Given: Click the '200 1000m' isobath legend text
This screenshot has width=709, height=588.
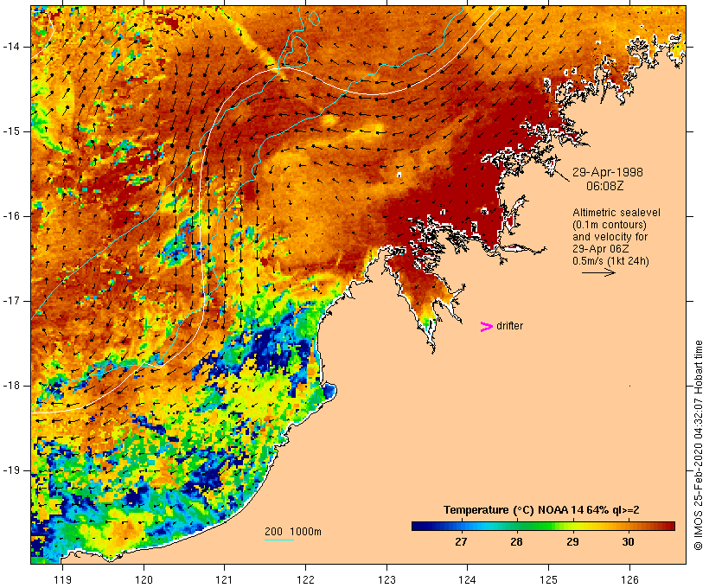Looking at the screenshot, I should coord(293,532).
